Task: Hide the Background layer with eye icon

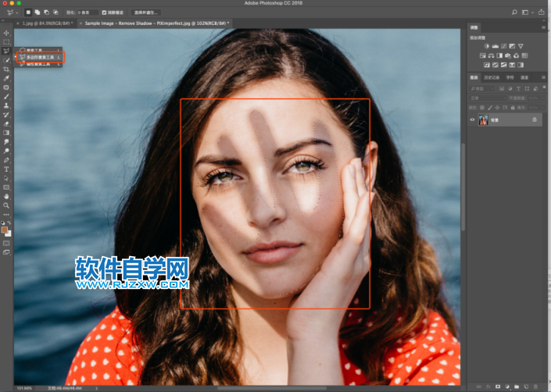Action: (473, 119)
